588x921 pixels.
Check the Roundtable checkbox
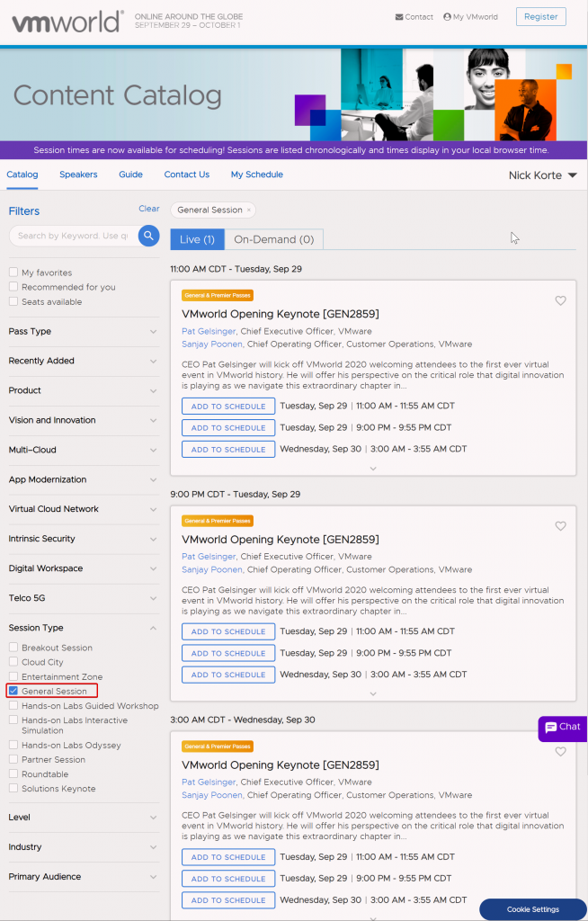click(x=13, y=774)
